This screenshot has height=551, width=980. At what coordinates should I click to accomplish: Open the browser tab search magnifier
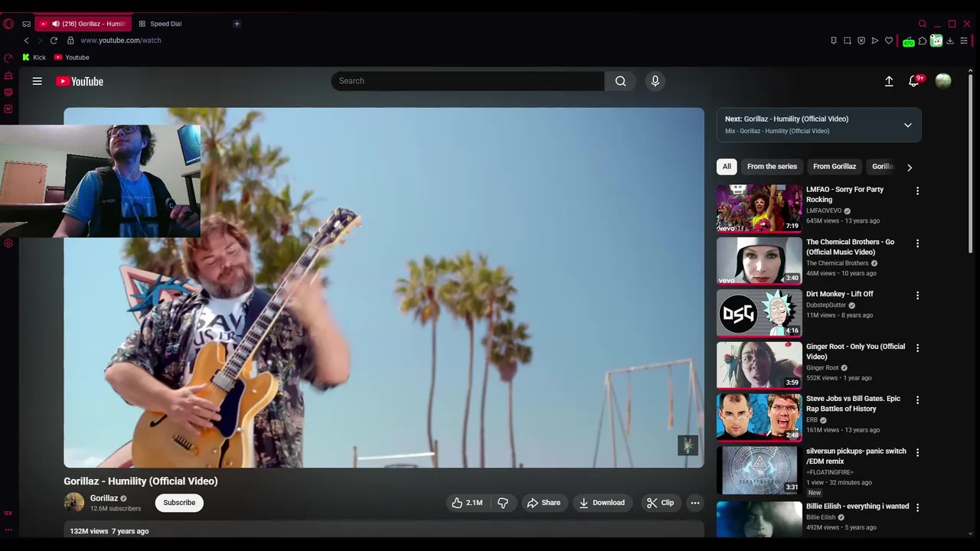(923, 24)
